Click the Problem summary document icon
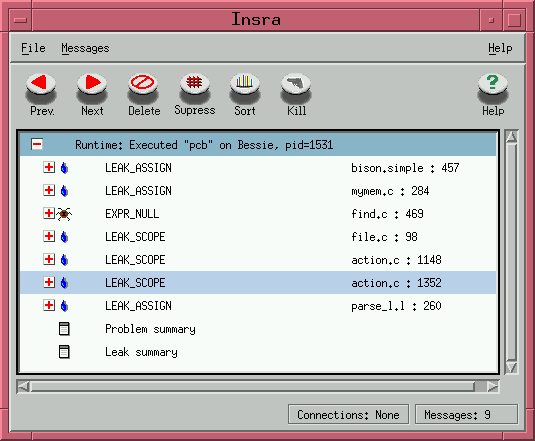Viewport: 535px width, 441px height. [x=64, y=329]
